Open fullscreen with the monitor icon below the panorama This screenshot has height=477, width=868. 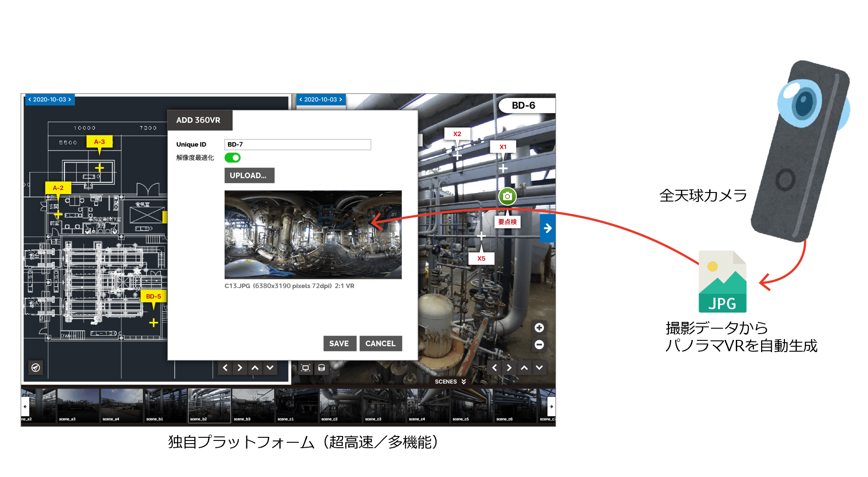[305, 368]
